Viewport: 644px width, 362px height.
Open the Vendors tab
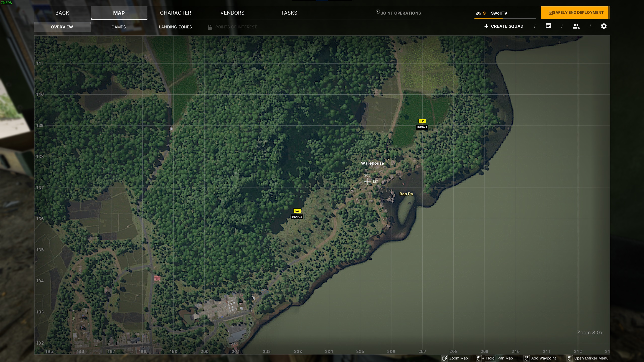point(232,13)
